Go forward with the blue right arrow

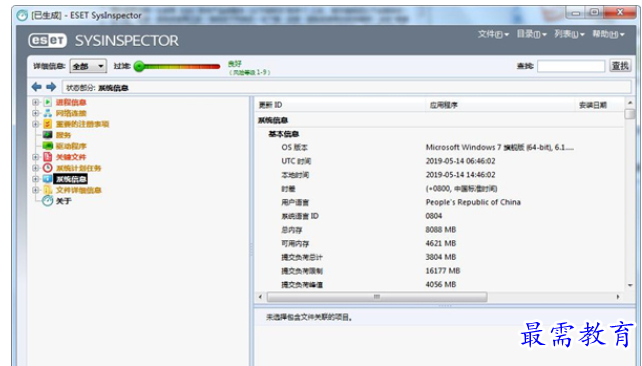tap(51, 87)
